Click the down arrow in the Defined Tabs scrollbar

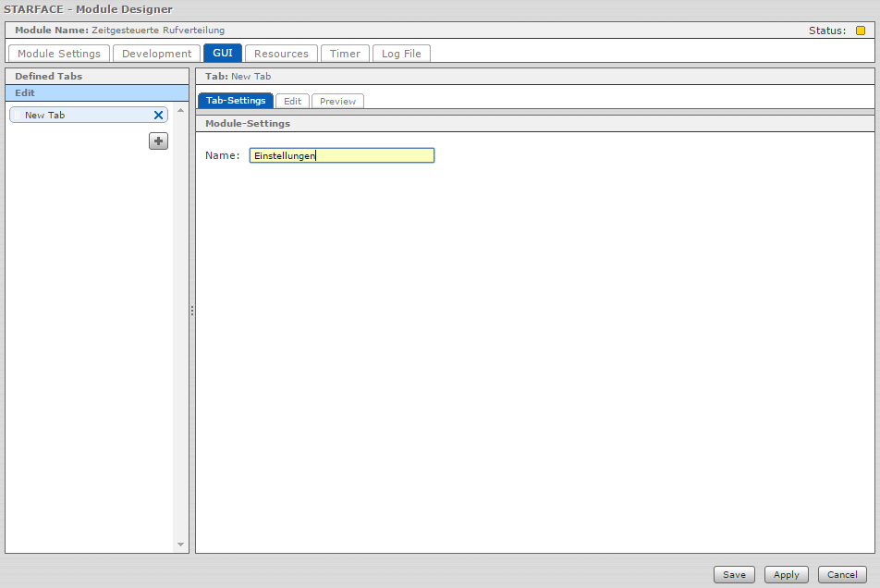(x=180, y=545)
